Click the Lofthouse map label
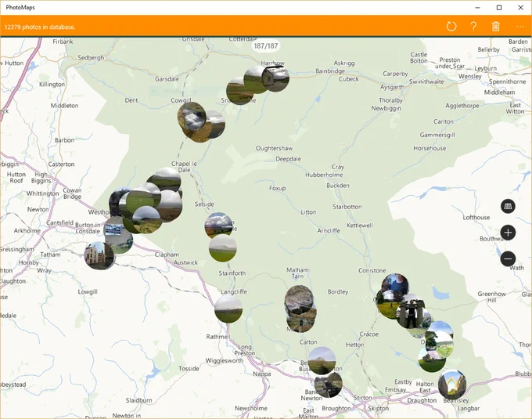Viewport: 532px width, 419px height. [476, 217]
